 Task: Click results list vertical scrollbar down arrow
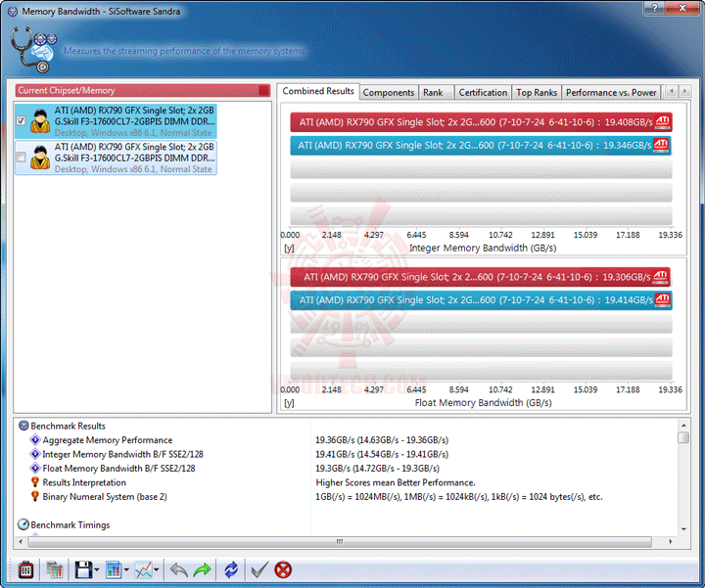(x=683, y=528)
